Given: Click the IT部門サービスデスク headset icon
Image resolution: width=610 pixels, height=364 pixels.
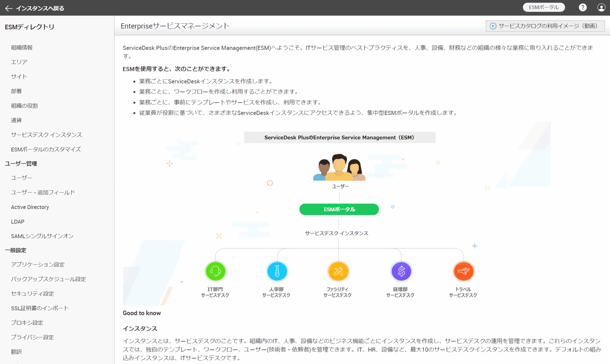Looking at the screenshot, I should tap(215, 271).
